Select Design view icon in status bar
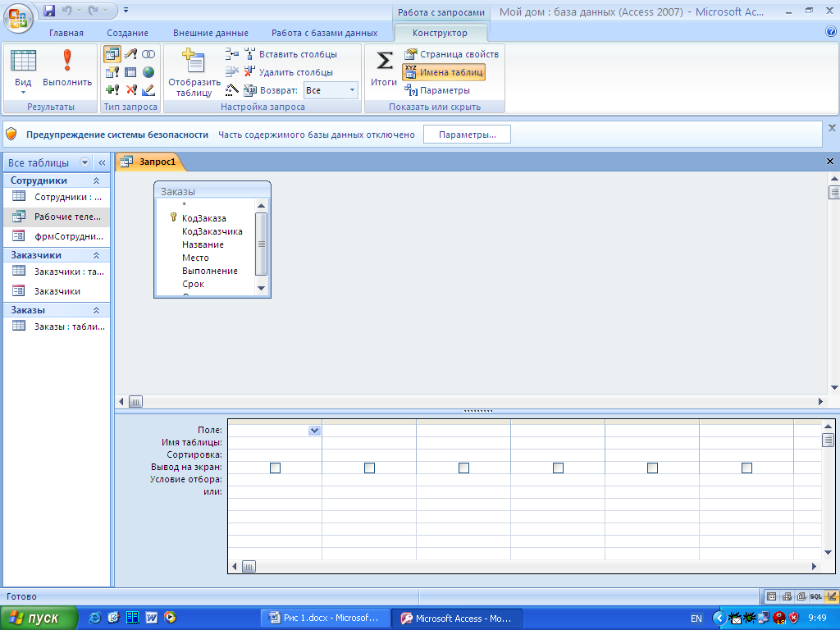 coord(832,596)
